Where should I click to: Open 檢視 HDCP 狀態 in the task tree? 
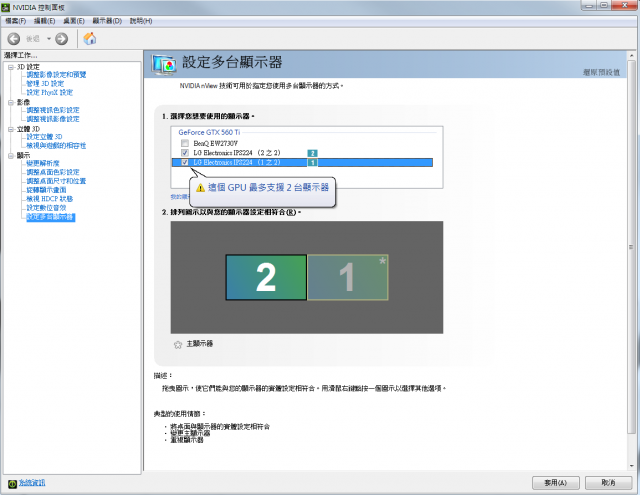[x=50, y=199]
